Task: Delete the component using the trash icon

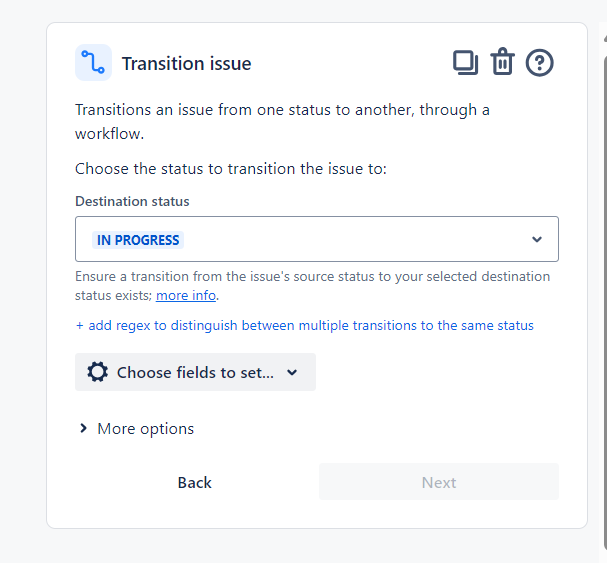Action: [502, 63]
